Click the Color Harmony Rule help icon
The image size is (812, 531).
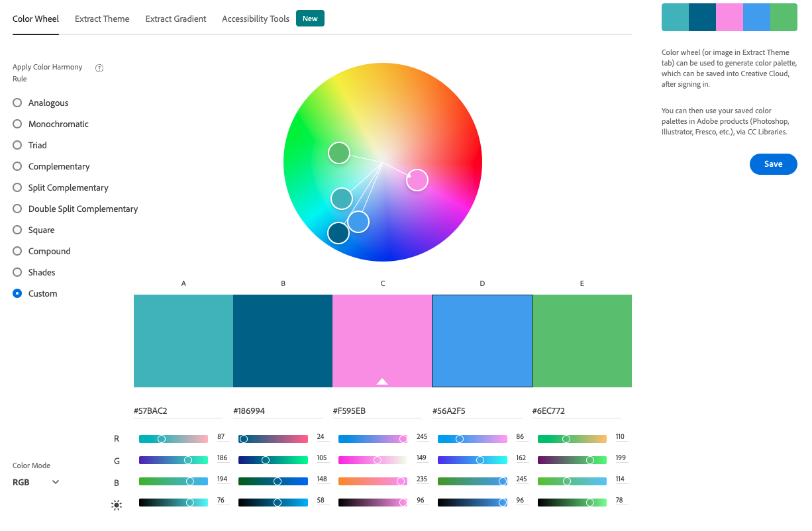(99, 68)
